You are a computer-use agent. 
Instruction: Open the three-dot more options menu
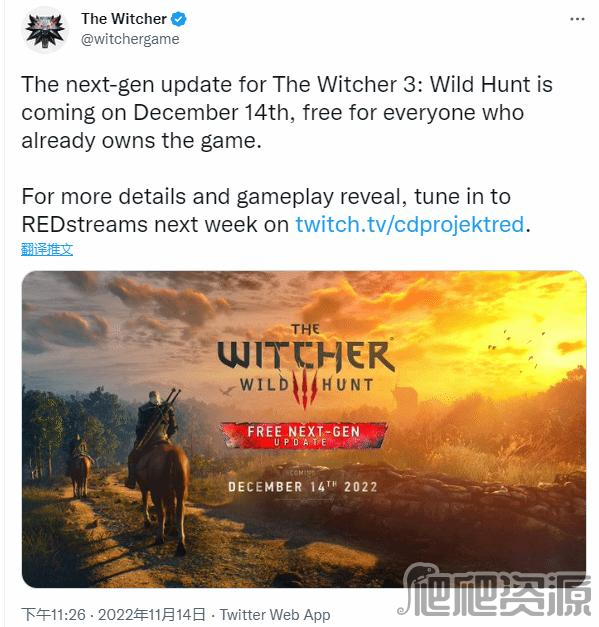pos(577,19)
